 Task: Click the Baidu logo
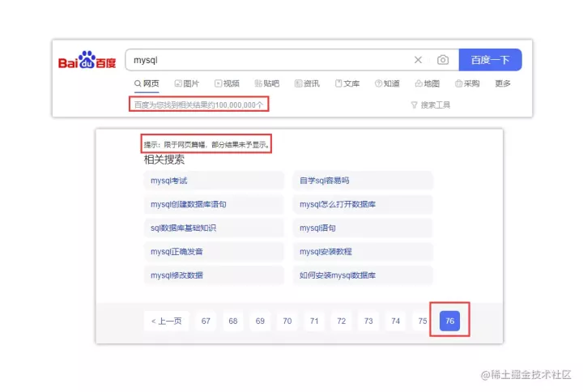pyautogui.click(x=87, y=60)
